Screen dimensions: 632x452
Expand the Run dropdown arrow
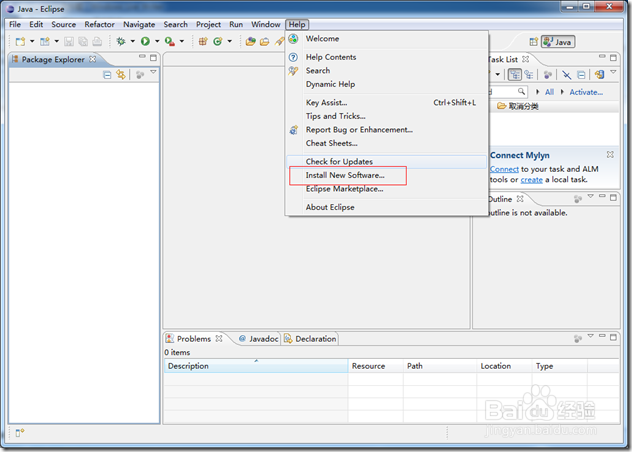[x=157, y=42]
